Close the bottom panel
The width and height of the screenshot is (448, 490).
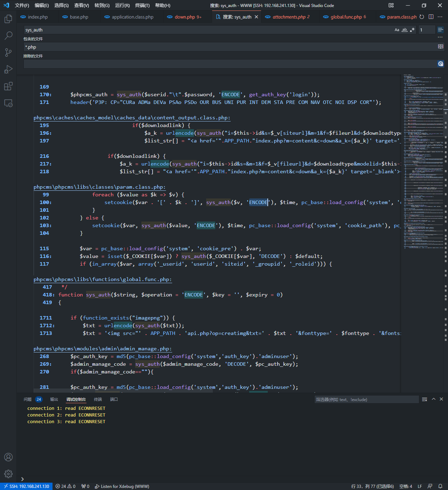(441, 399)
